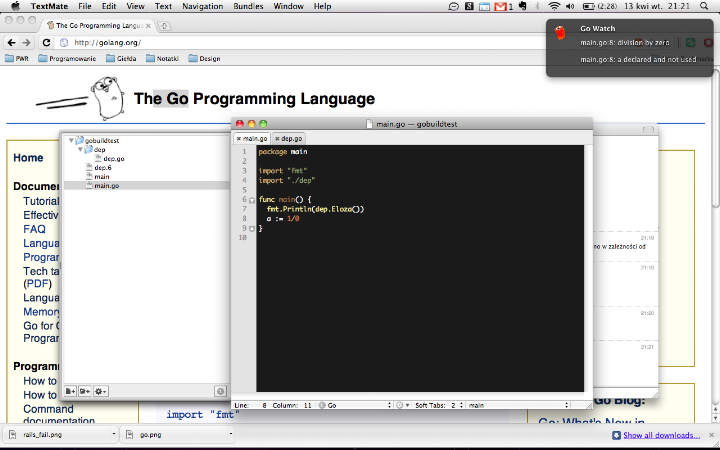
Task: Open the Bundles menu
Action: point(248,6)
